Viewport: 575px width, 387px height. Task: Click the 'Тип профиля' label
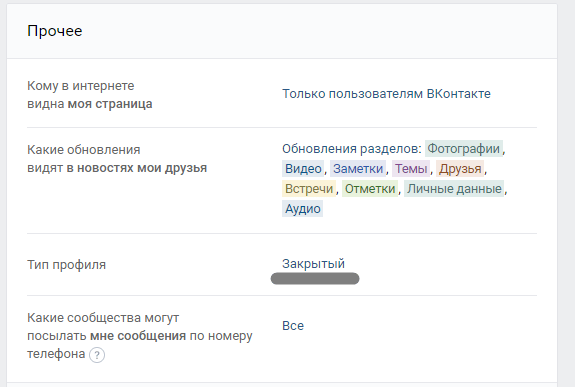click(66, 264)
